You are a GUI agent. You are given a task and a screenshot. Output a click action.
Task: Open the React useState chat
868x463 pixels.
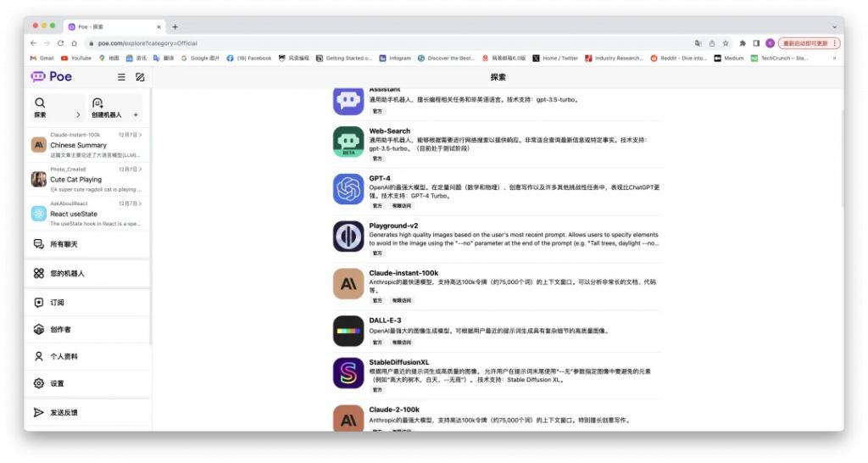pos(87,214)
